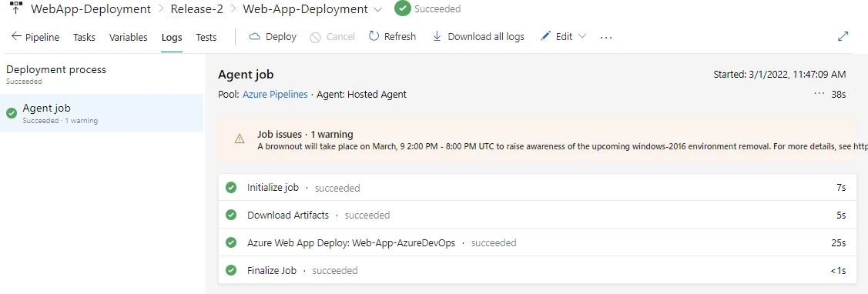Viewport: 868px width, 294px height.
Task: Click the Azure Web App Deploy green check icon
Action: coord(231,242)
